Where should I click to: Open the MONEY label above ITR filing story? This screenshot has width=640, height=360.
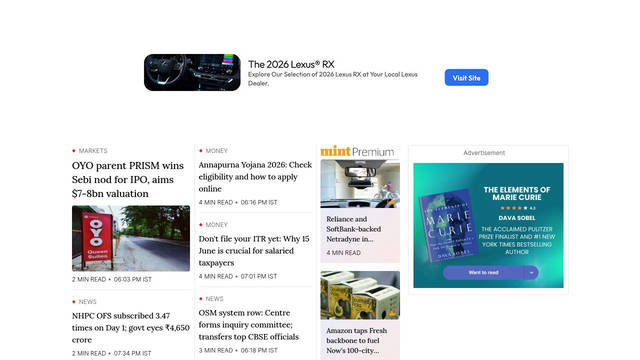(x=216, y=224)
